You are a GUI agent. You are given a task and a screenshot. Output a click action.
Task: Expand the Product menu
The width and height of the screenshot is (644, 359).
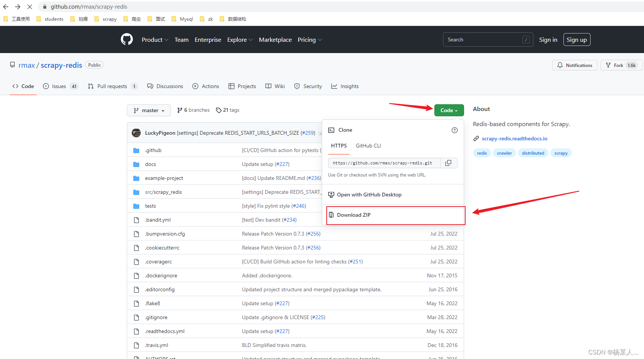155,40
